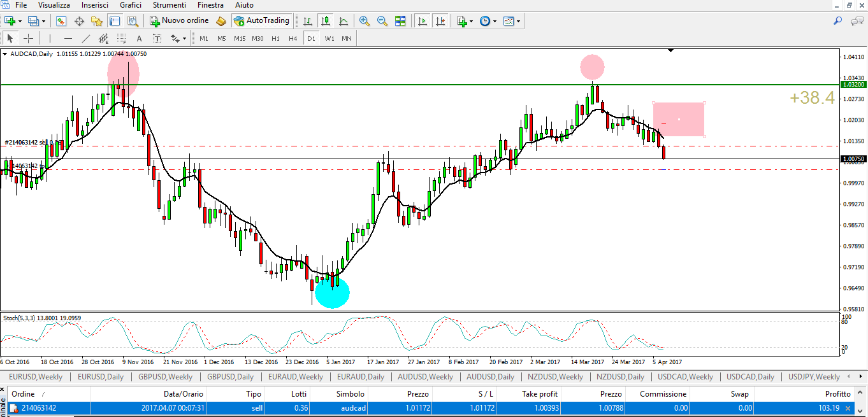This screenshot has height=417, width=868.
Task: Switch chart to candlestick mode
Action: click(x=326, y=21)
